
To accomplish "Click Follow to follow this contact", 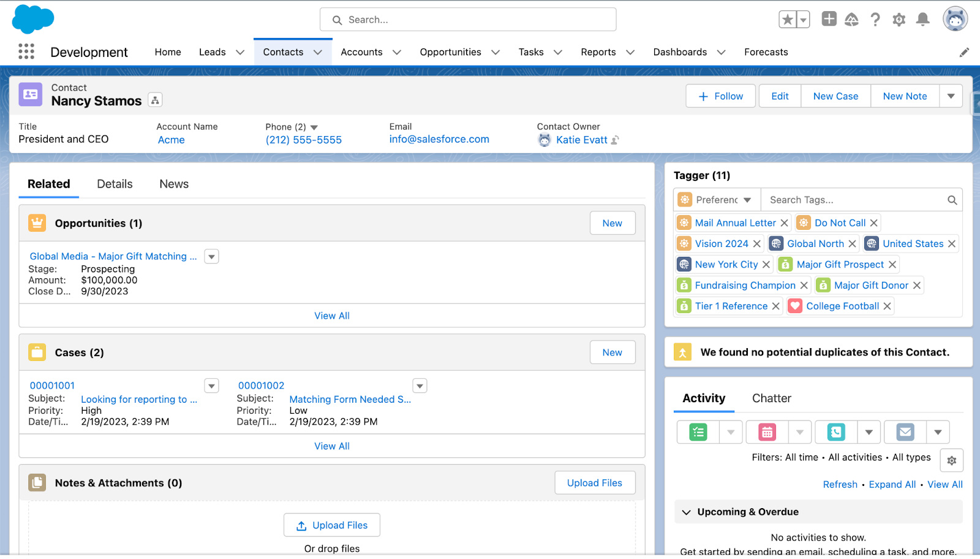I will [721, 96].
